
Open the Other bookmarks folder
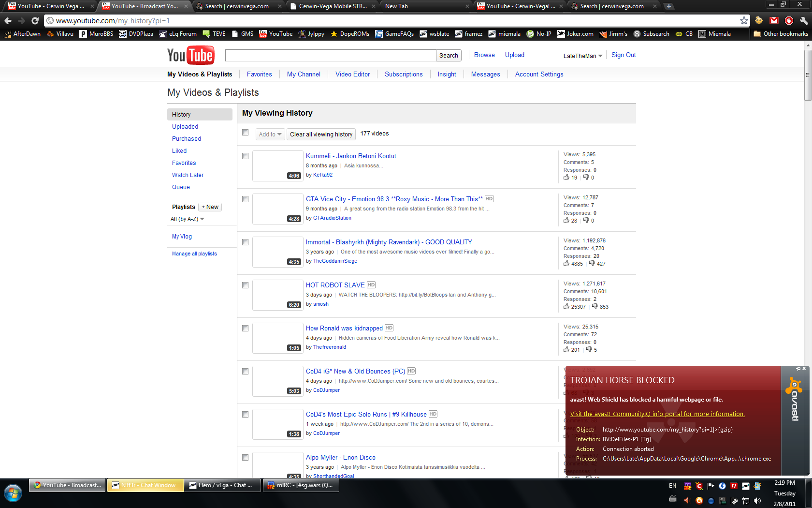pos(781,34)
